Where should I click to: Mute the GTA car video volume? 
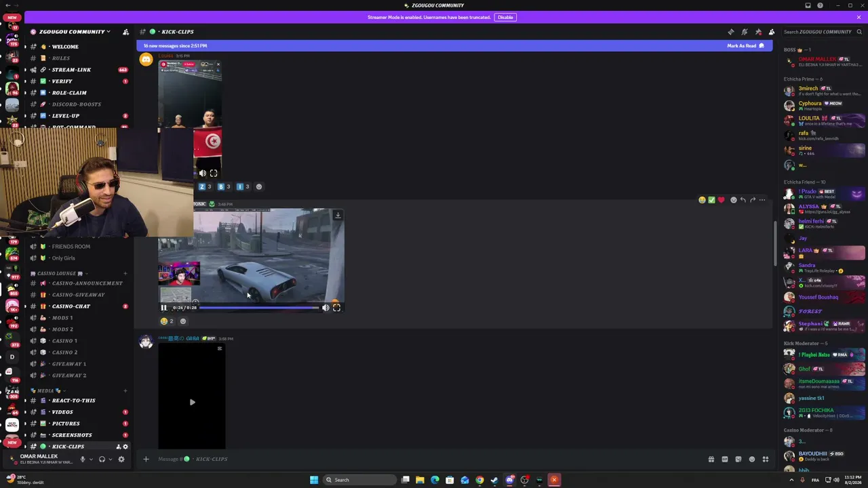point(325,308)
